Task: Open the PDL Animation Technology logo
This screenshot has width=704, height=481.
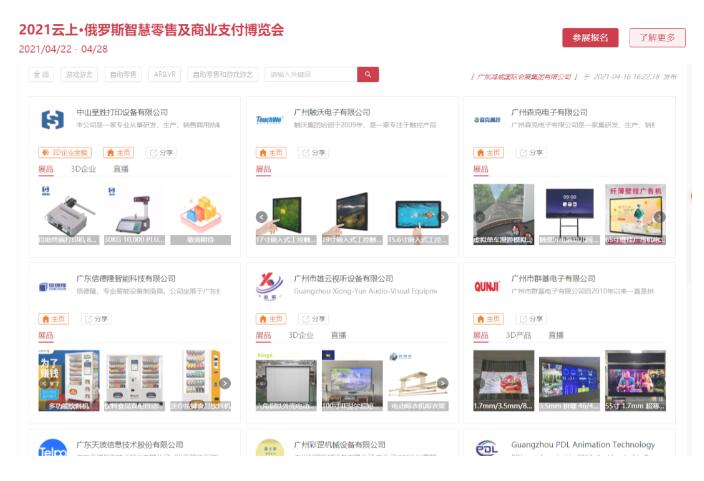Action: tap(487, 448)
